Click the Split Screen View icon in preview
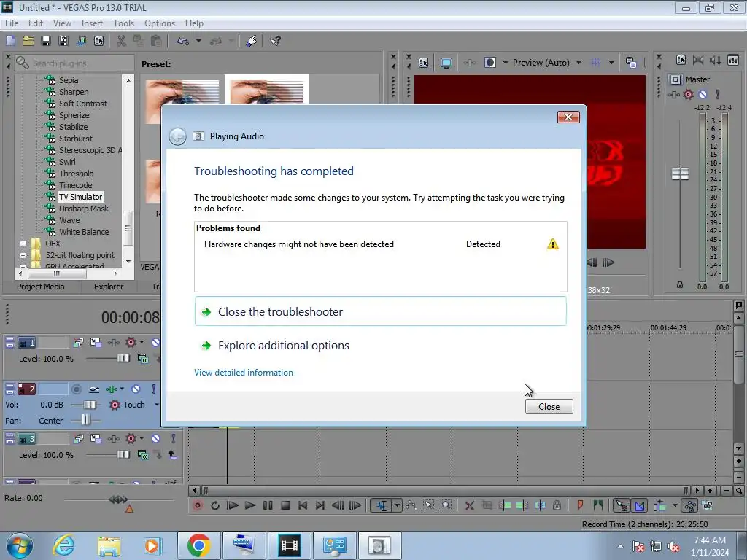The height and width of the screenshot is (560, 747). (x=489, y=63)
